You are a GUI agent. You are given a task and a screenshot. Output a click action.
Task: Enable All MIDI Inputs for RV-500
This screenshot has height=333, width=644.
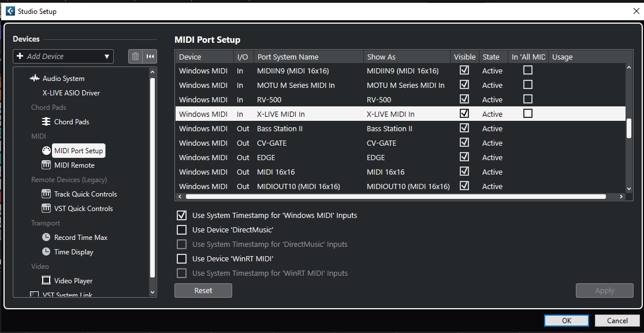[x=528, y=99]
